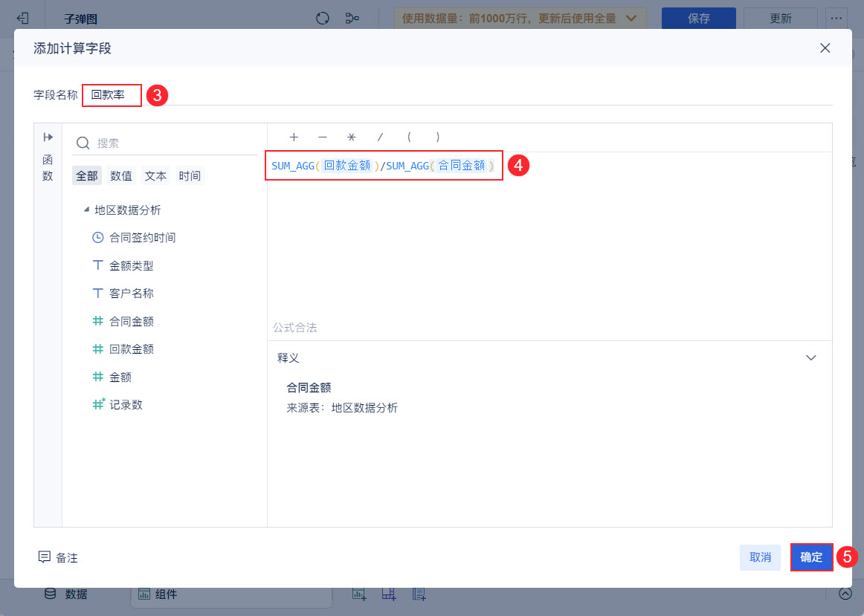Click the T icon beside 客户名称

coord(97,293)
